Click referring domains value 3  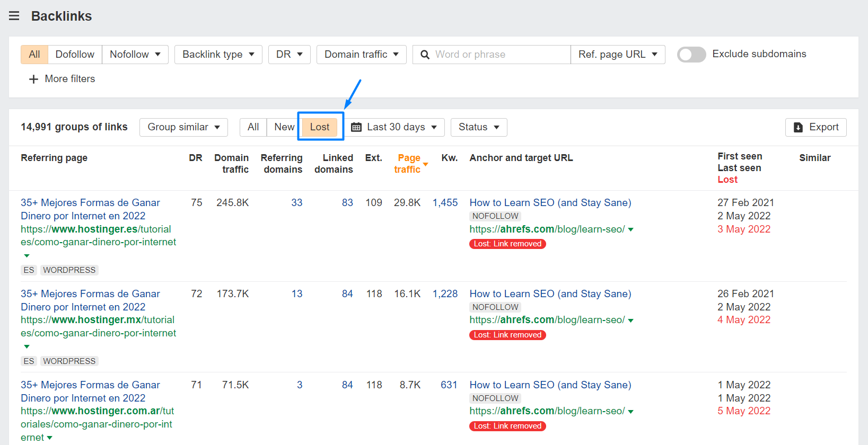(x=300, y=385)
